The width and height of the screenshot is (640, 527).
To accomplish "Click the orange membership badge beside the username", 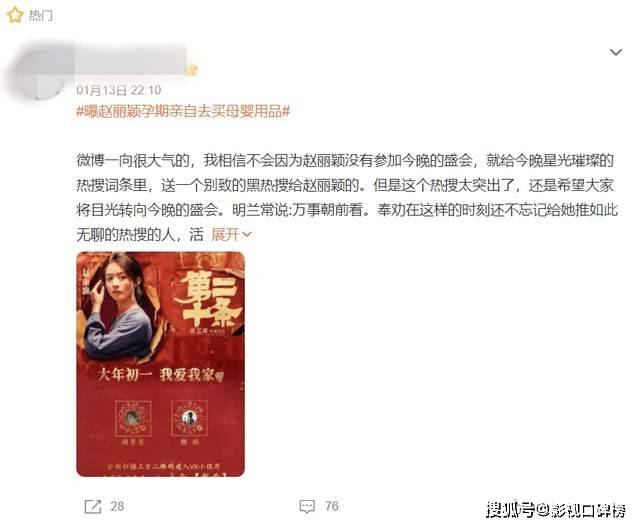I will [192, 70].
